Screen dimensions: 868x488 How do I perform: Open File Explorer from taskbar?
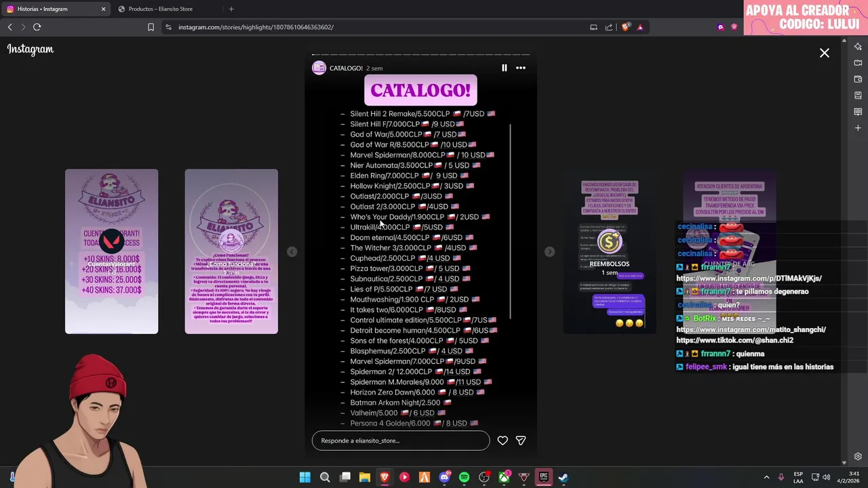365,477
